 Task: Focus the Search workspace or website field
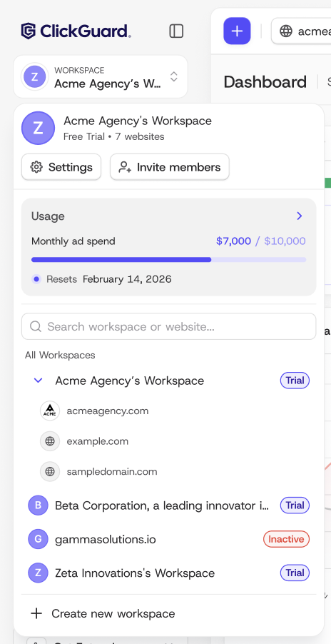coord(168,326)
